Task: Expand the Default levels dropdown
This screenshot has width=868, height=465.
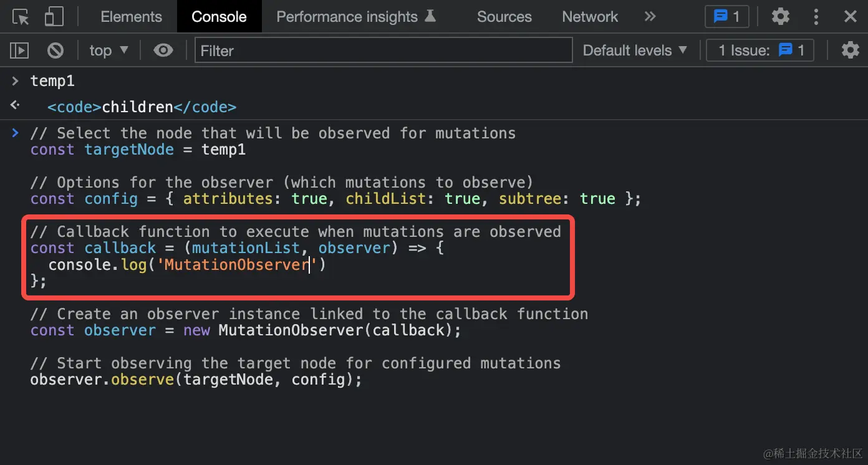Action: tap(634, 50)
